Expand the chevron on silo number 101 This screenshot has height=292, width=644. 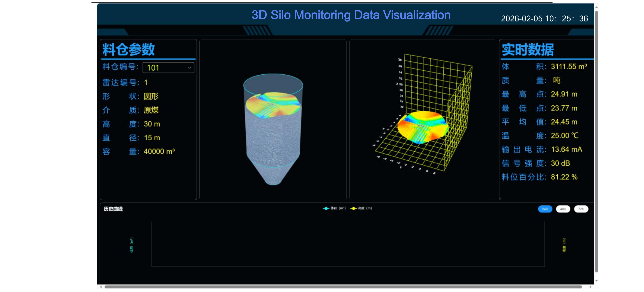[x=189, y=68]
